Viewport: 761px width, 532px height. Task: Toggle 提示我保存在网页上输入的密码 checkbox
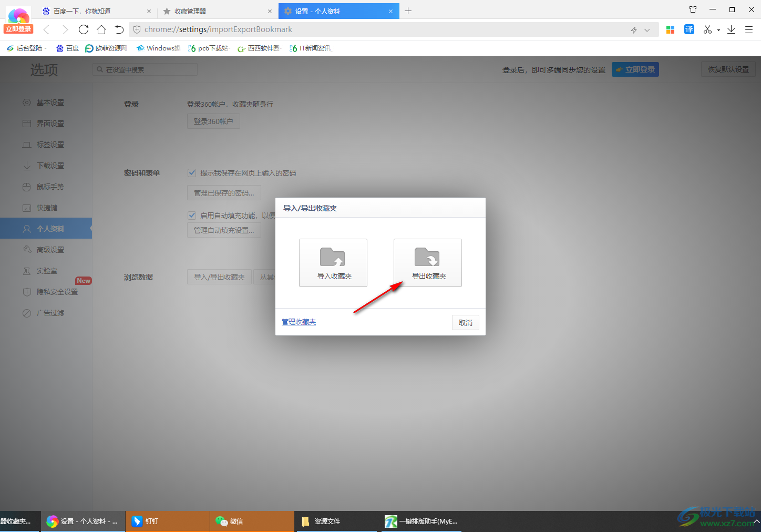pos(192,173)
